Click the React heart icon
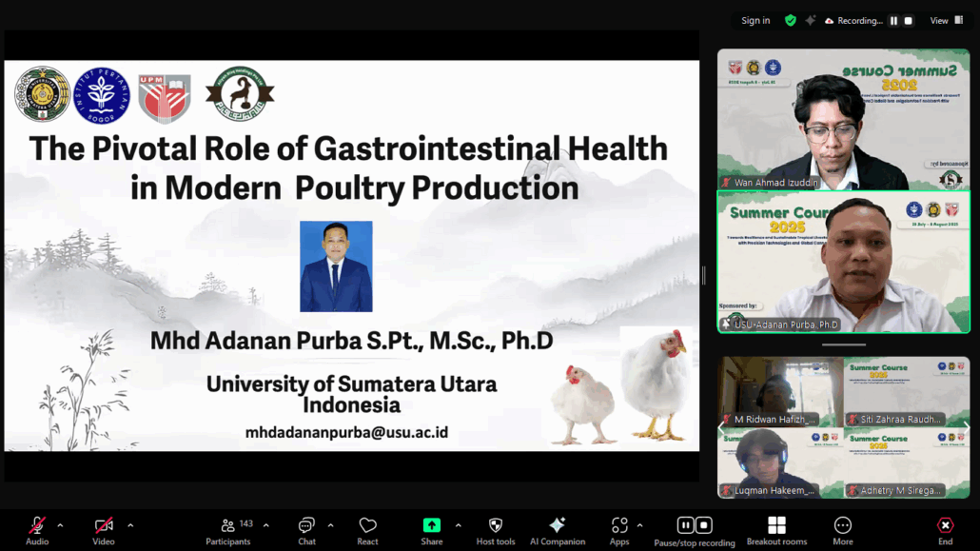The width and height of the screenshot is (980, 551). 367,526
